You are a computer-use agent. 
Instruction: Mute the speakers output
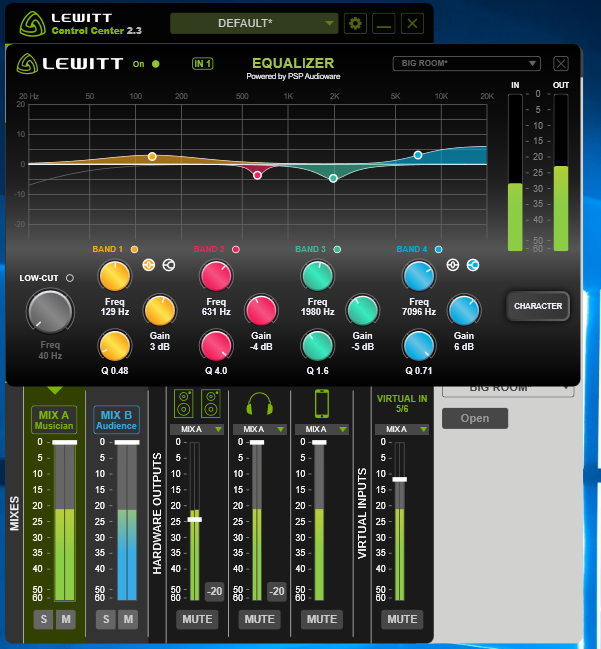pos(197,619)
